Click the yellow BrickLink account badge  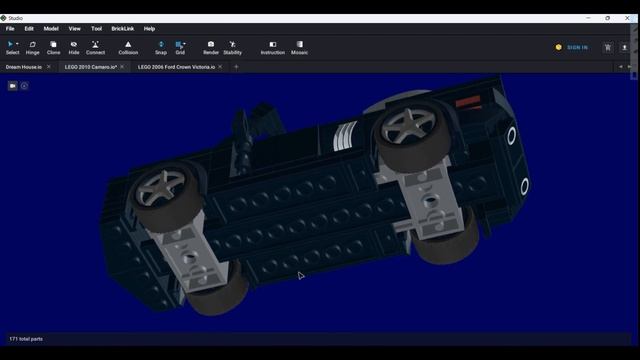(559, 47)
